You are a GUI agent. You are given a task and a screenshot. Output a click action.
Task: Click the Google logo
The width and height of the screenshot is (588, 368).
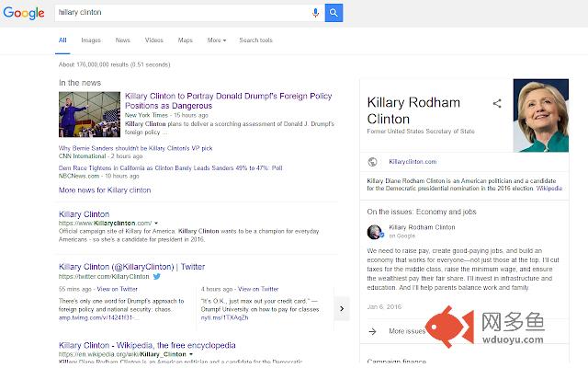pos(24,13)
